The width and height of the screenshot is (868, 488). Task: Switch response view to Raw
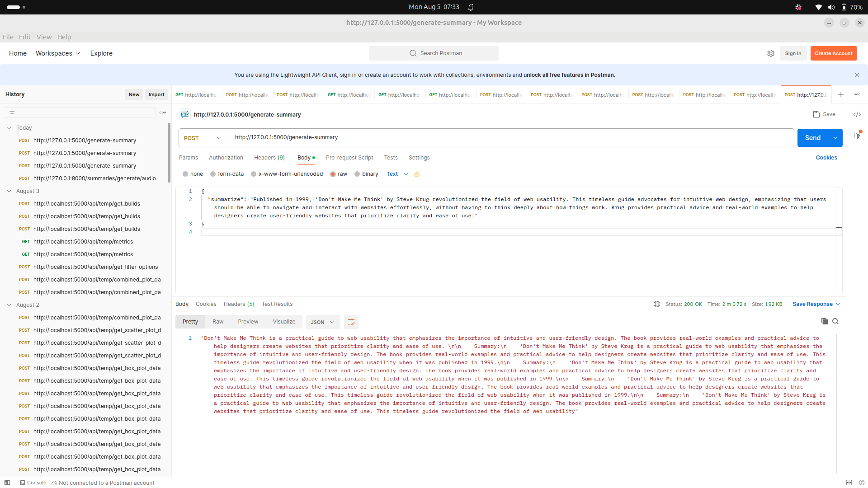[x=218, y=322]
